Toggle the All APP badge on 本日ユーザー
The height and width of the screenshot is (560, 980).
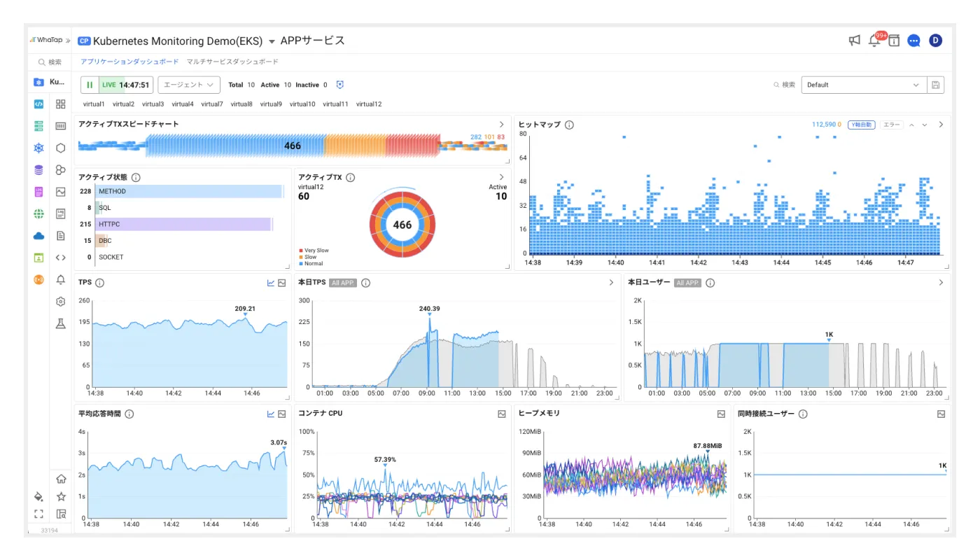click(687, 283)
